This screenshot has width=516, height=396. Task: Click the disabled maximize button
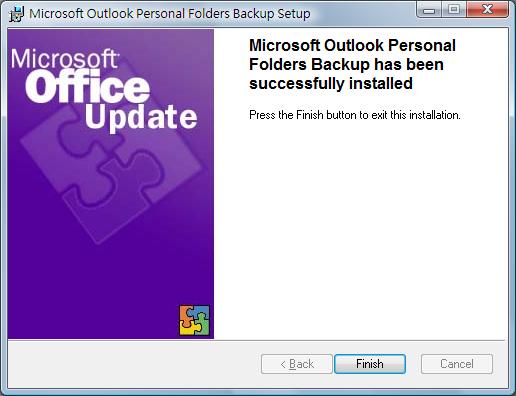(x=454, y=10)
